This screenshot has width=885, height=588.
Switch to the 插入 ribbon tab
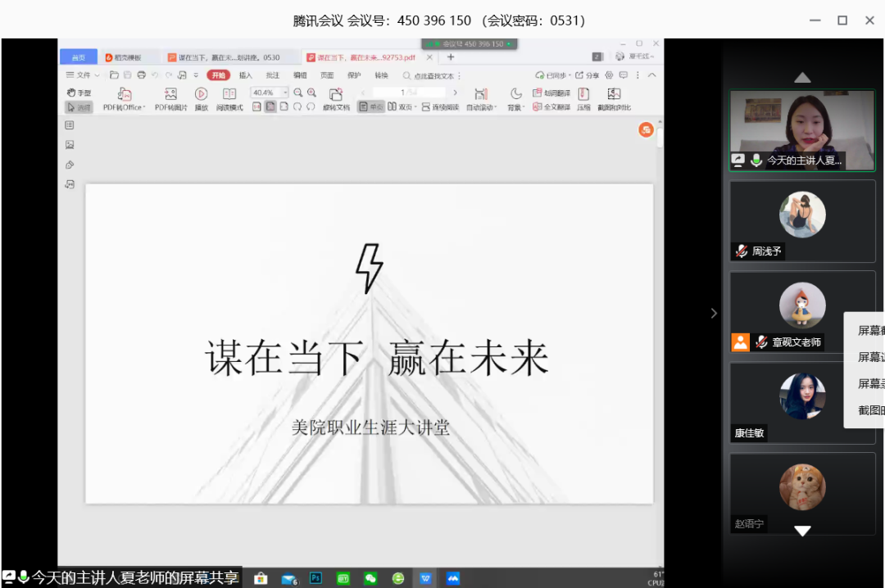click(x=245, y=75)
